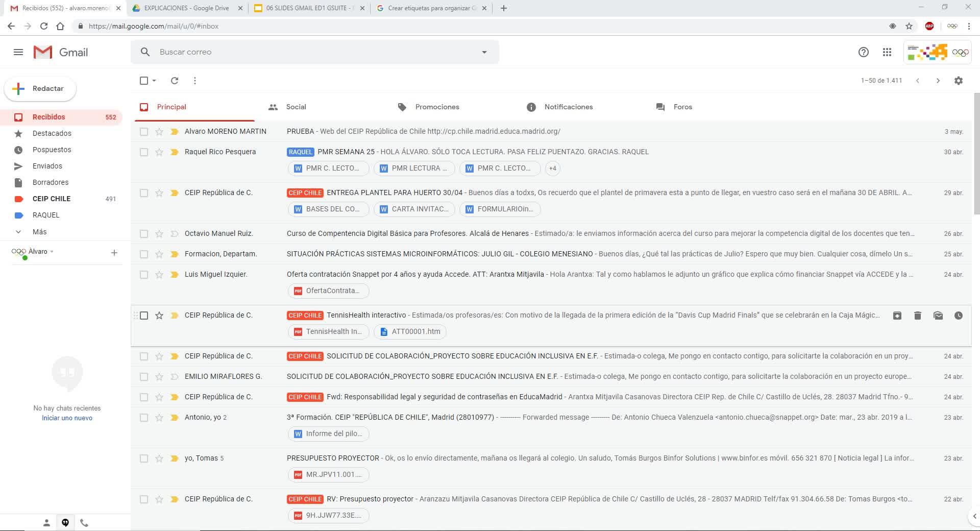This screenshot has height=531, width=980.
Task: Open the main menu hamburger icon
Action: (18, 52)
